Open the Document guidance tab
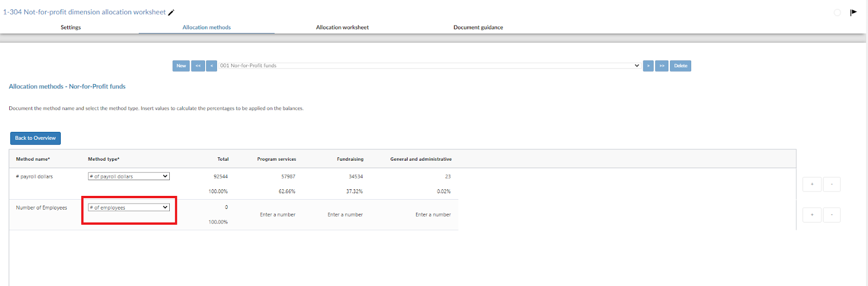The height and width of the screenshot is (286, 868). (478, 27)
